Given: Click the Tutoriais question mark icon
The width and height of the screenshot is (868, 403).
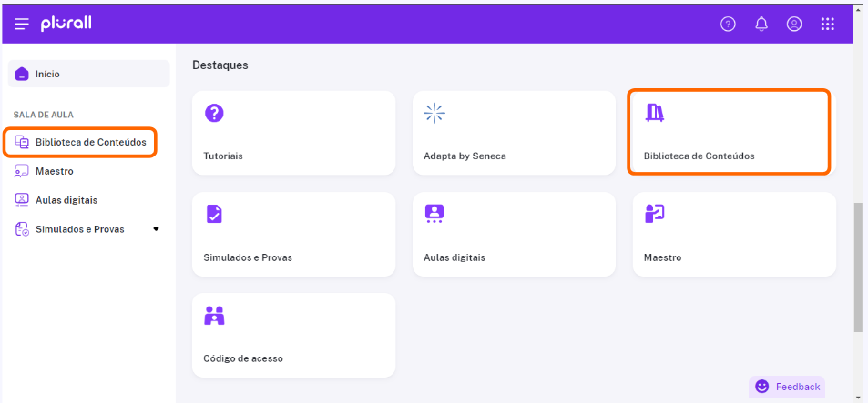Looking at the screenshot, I should pos(214,113).
